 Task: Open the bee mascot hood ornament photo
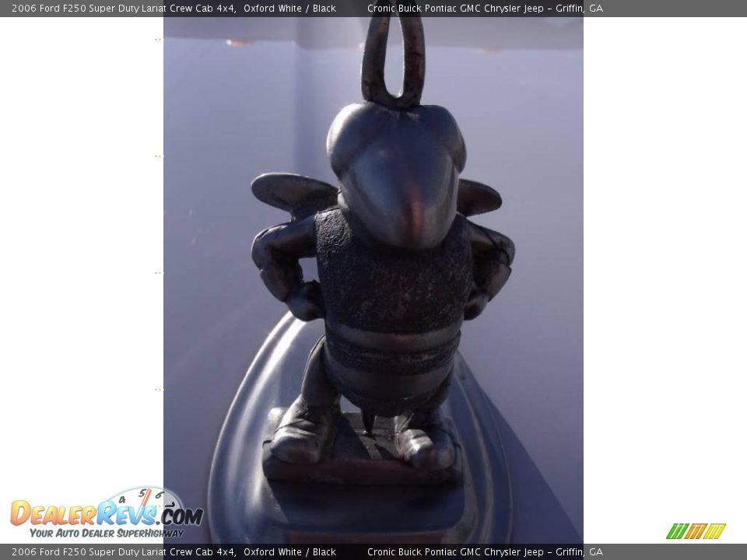(x=373, y=280)
